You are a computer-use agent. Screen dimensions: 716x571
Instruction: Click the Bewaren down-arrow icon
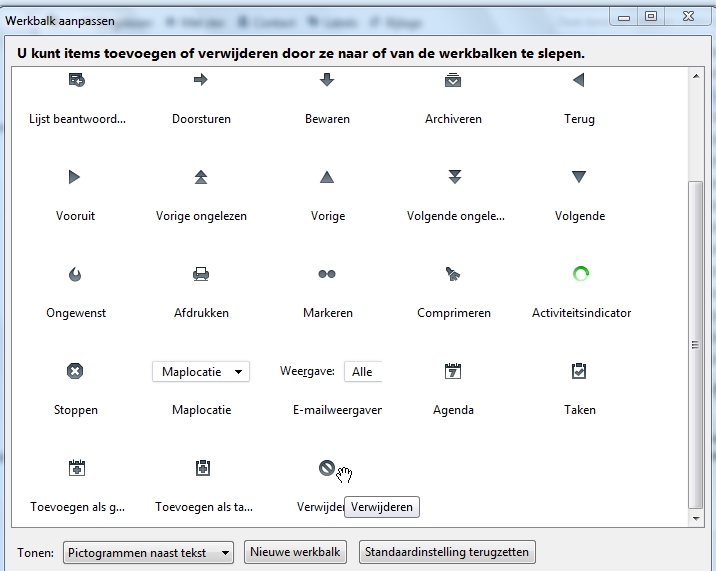tap(327, 80)
